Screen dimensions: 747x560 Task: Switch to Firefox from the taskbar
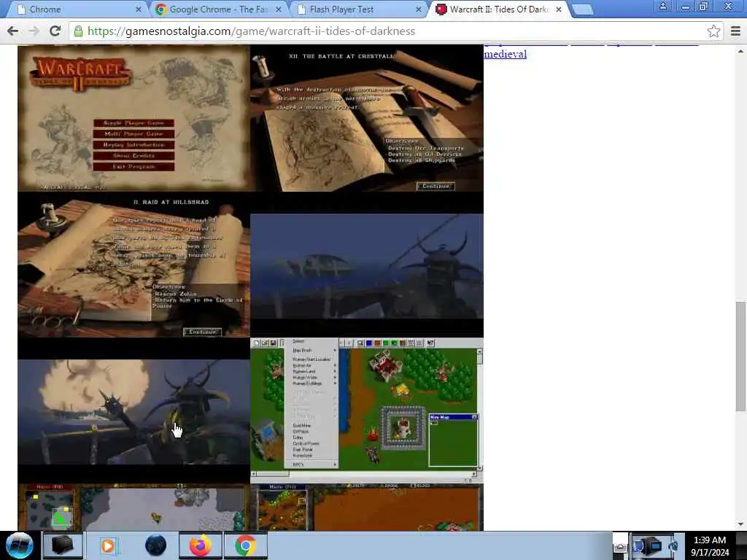coord(201,545)
